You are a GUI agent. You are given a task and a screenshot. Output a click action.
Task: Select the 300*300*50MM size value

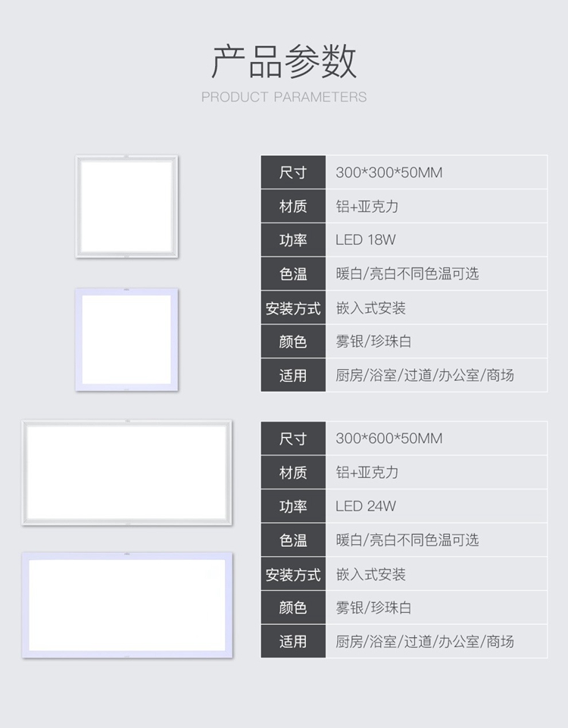389,172
